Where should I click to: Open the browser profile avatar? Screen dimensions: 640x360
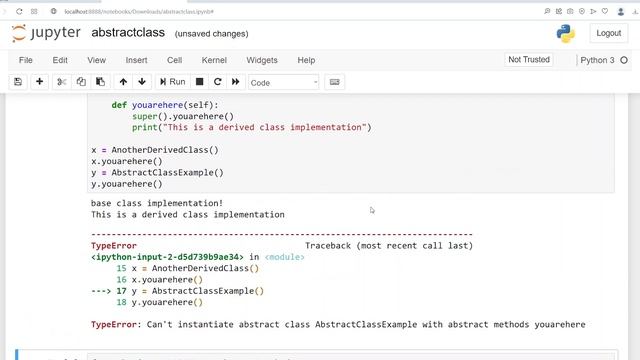pyautogui.click(x=621, y=11)
